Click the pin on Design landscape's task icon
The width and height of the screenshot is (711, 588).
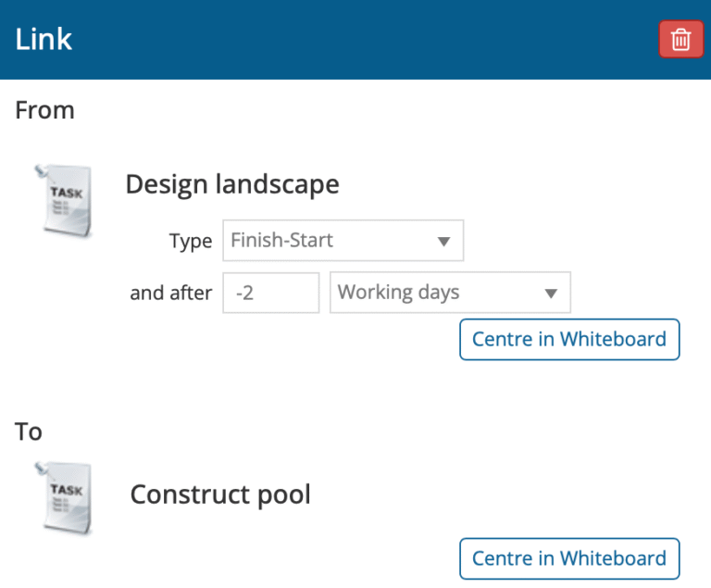[x=41, y=170]
